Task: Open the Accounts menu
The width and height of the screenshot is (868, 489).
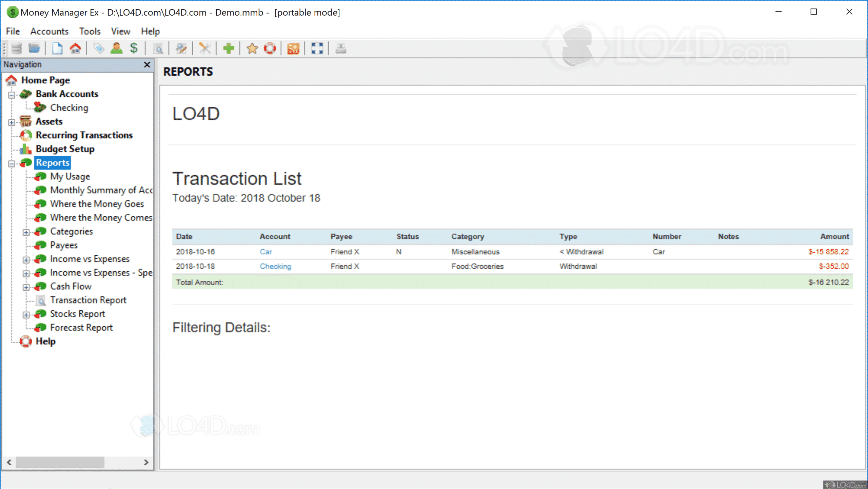Action: [x=50, y=31]
